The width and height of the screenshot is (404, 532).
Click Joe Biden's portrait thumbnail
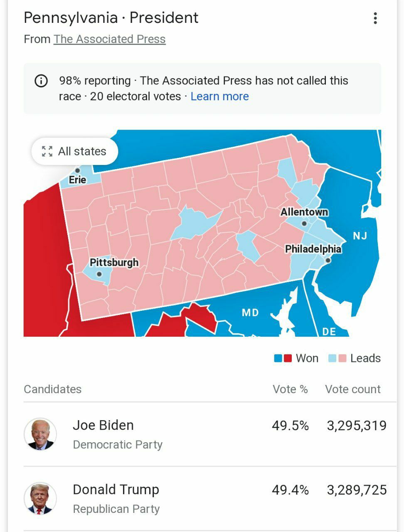coord(40,434)
